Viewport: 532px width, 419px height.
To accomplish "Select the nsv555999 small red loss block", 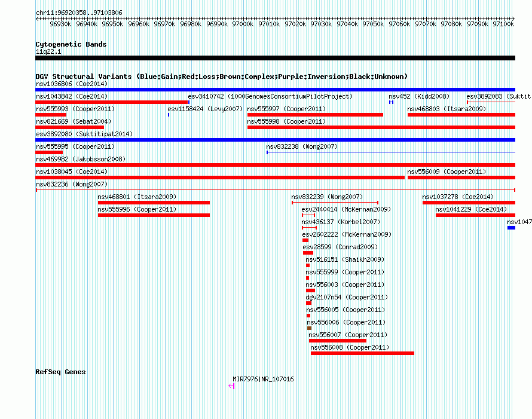I will coord(307,278).
